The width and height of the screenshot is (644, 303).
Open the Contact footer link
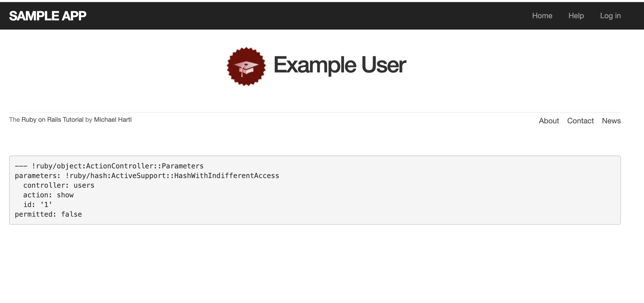[x=580, y=121]
